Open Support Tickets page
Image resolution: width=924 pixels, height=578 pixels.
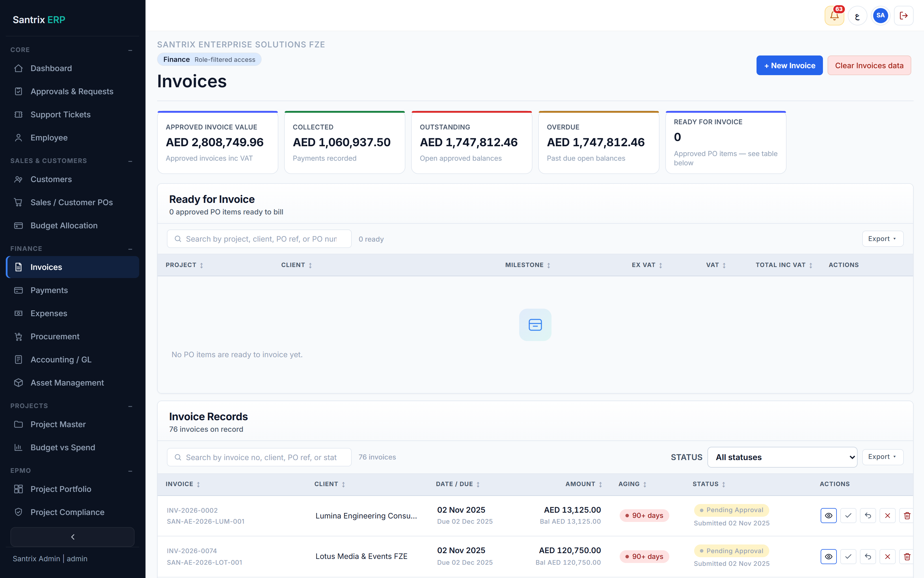pyautogui.click(x=72, y=115)
